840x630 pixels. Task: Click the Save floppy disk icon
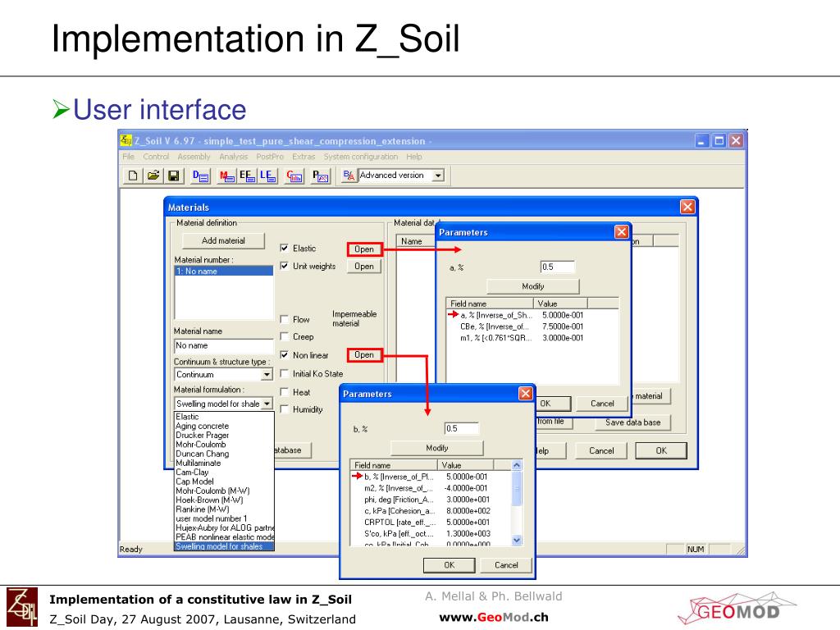(174, 176)
